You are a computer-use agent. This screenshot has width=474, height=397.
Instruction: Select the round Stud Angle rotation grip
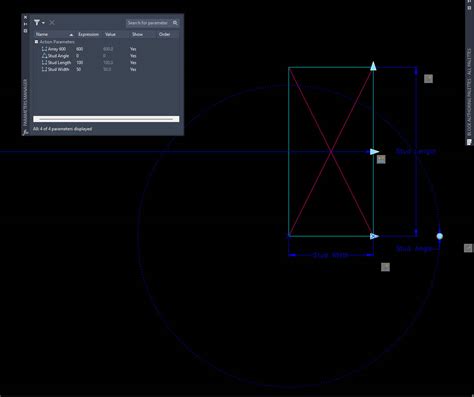click(x=440, y=236)
